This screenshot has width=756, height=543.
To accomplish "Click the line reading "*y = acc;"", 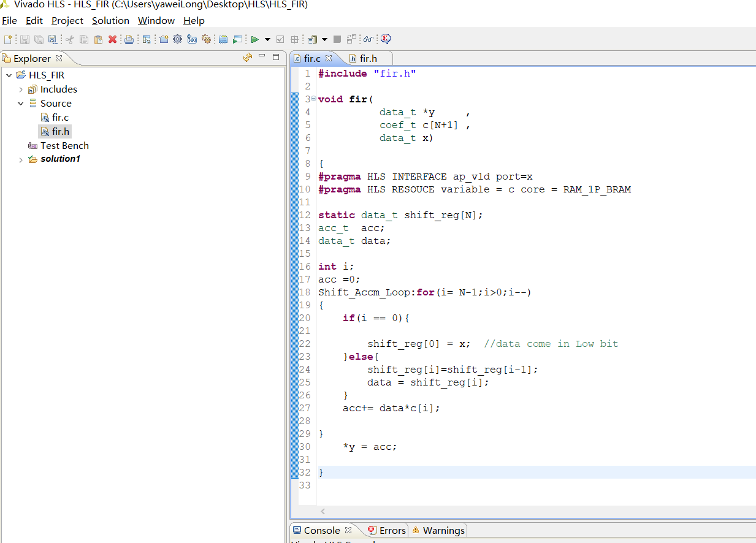I will coord(370,447).
